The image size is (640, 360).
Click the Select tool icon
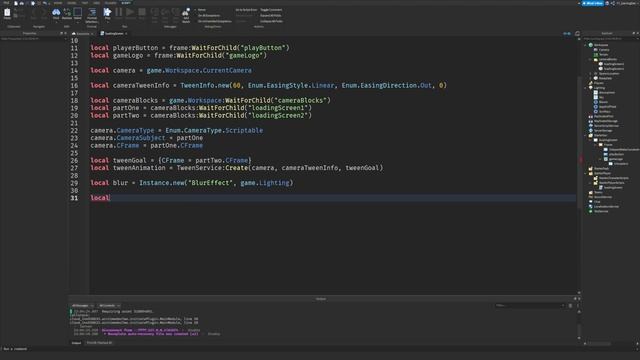(78, 12)
